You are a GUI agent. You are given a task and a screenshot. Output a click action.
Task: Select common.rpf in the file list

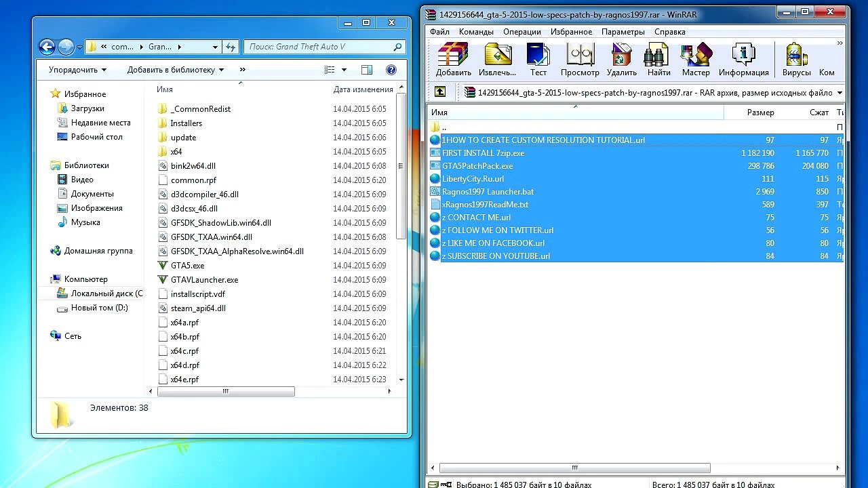tap(193, 180)
